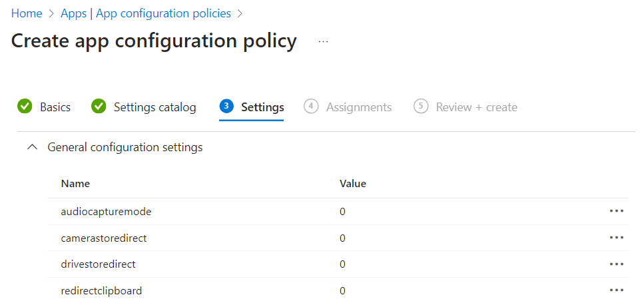The width and height of the screenshot is (644, 301).
Task: Open more options for audiocapturemode row
Action: click(616, 211)
